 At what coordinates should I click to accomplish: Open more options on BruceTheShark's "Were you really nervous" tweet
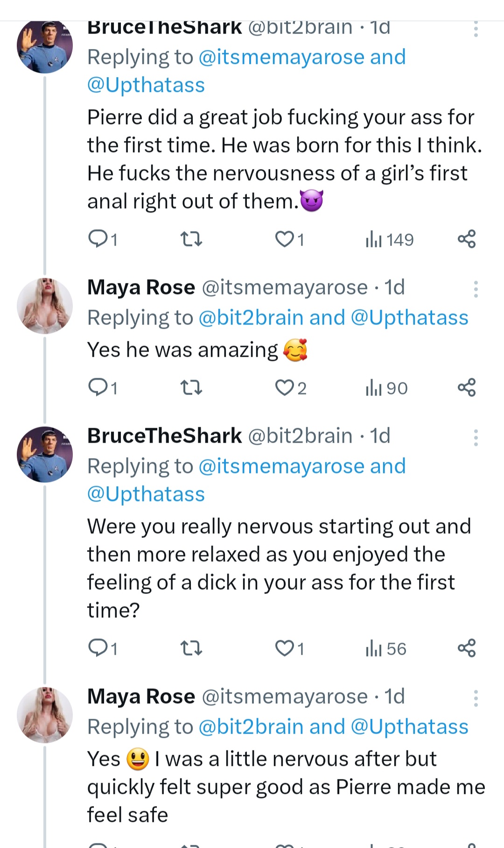click(476, 438)
